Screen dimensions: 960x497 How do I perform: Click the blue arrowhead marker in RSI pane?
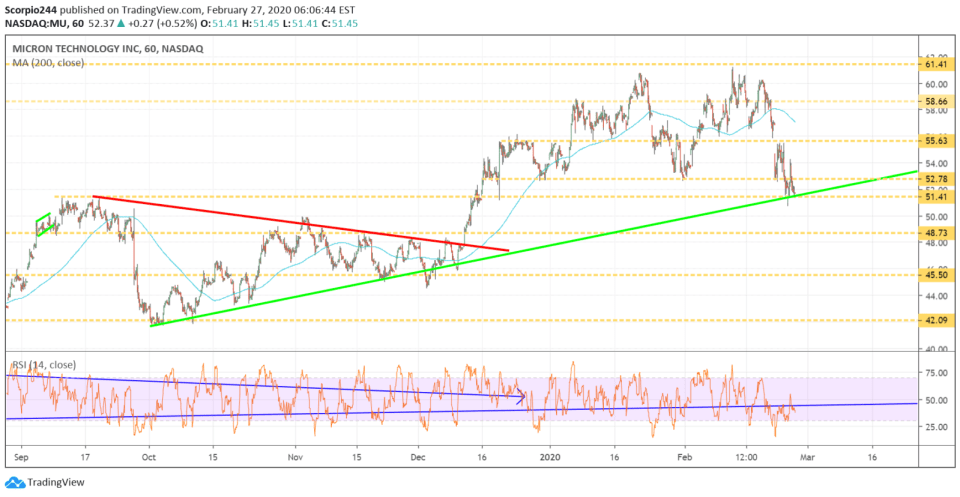pos(522,397)
